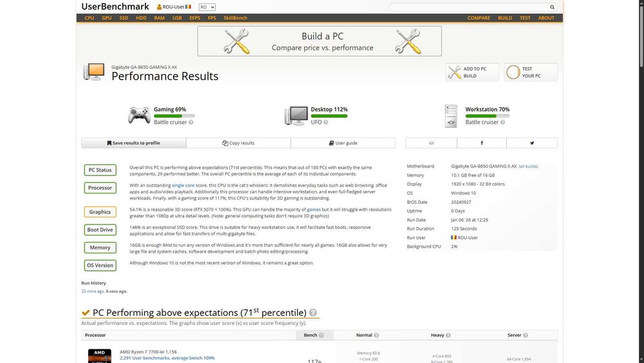Click the Bench column help icon
644x363 pixels.
(x=321, y=335)
